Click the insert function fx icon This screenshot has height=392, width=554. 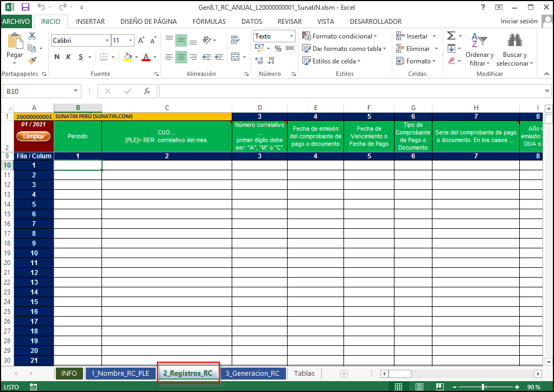tap(147, 91)
